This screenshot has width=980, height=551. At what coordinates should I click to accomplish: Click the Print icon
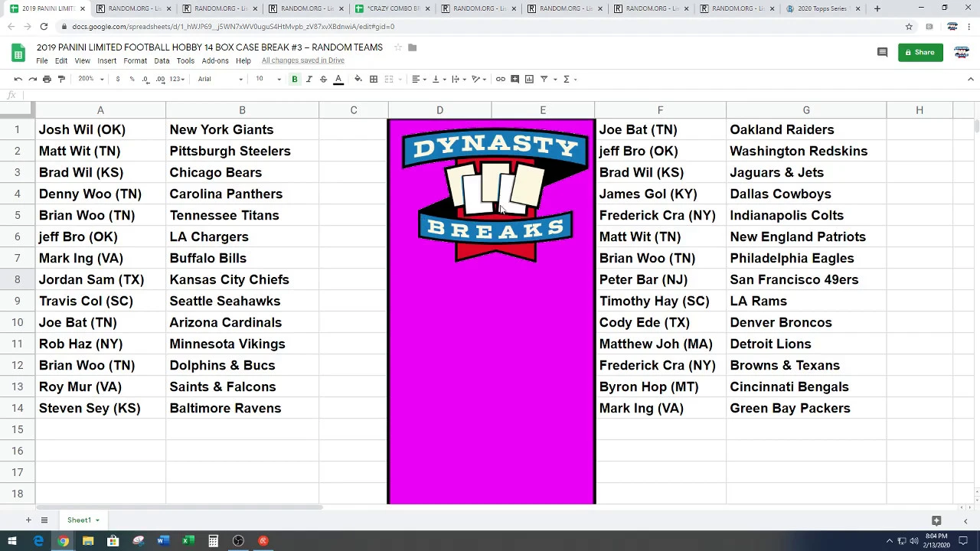tap(47, 79)
